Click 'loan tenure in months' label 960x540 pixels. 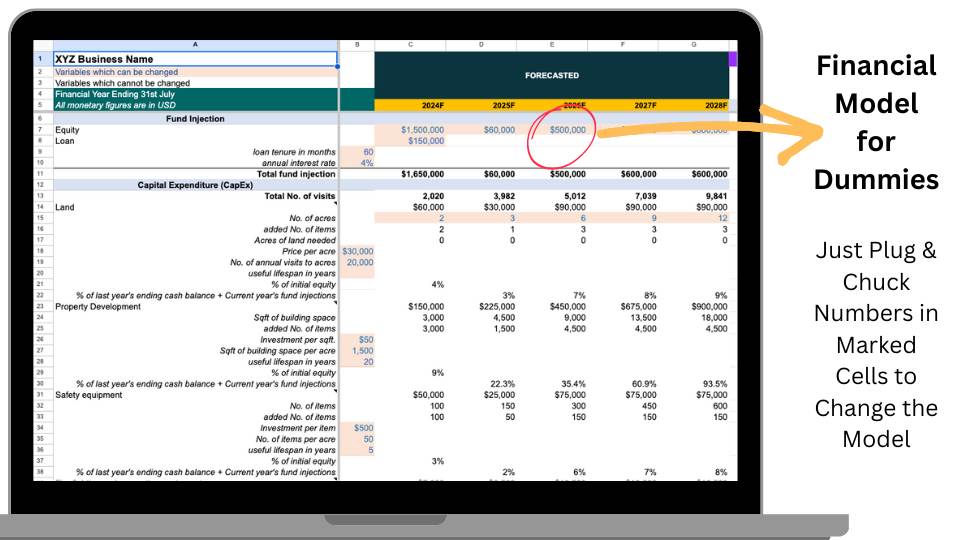[x=294, y=152]
